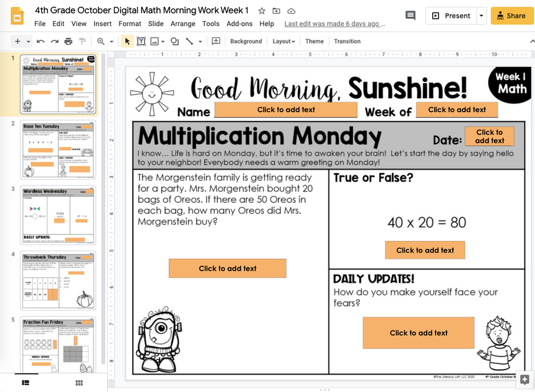Select the Text box tool
The image size is (535, 392).
point(138,41)
